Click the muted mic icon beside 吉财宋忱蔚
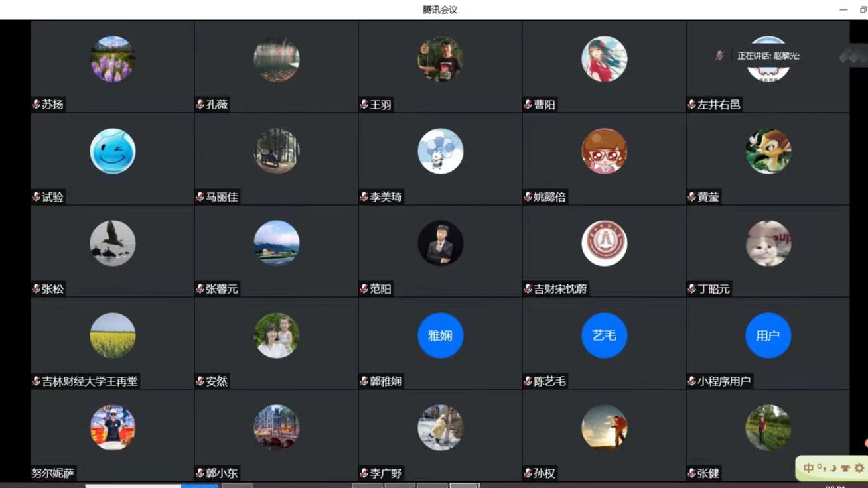The image size is (868, 488). point(528,289)
